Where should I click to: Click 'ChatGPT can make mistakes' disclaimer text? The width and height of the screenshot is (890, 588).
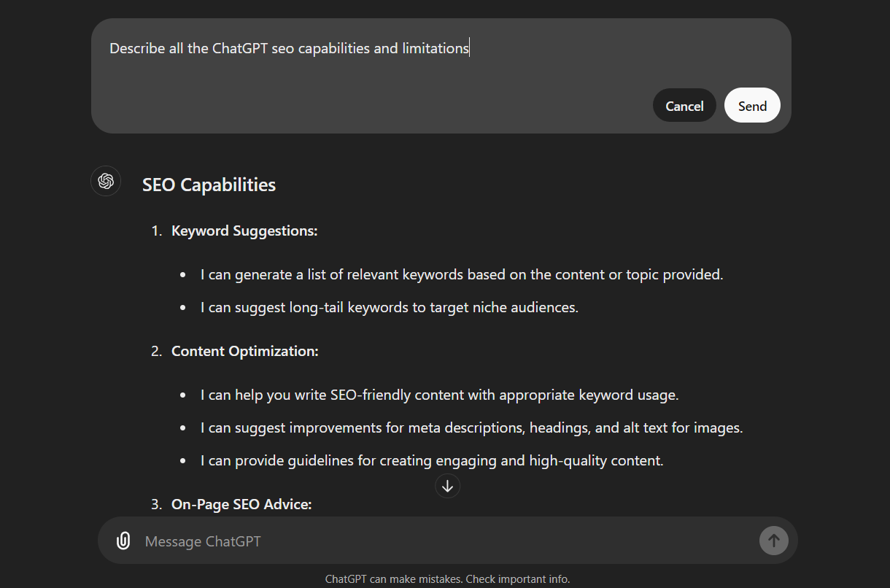pyautogui.click(x=447, y=579)
